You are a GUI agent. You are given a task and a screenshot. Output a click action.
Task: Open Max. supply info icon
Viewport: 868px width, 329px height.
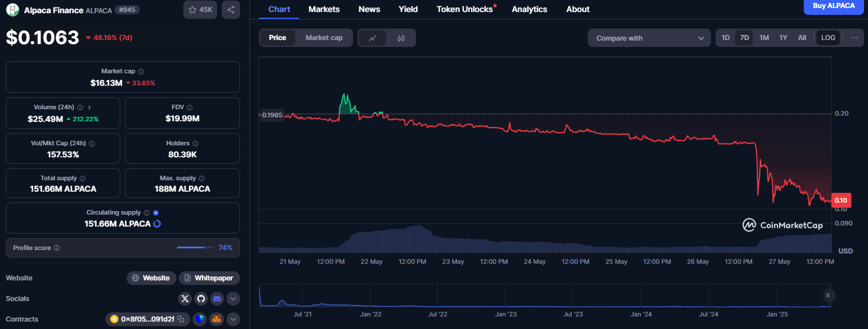[202, 179]
